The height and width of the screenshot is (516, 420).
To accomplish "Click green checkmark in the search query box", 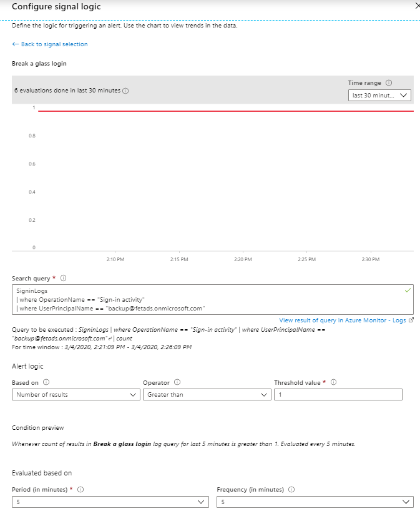I will 408,291.
